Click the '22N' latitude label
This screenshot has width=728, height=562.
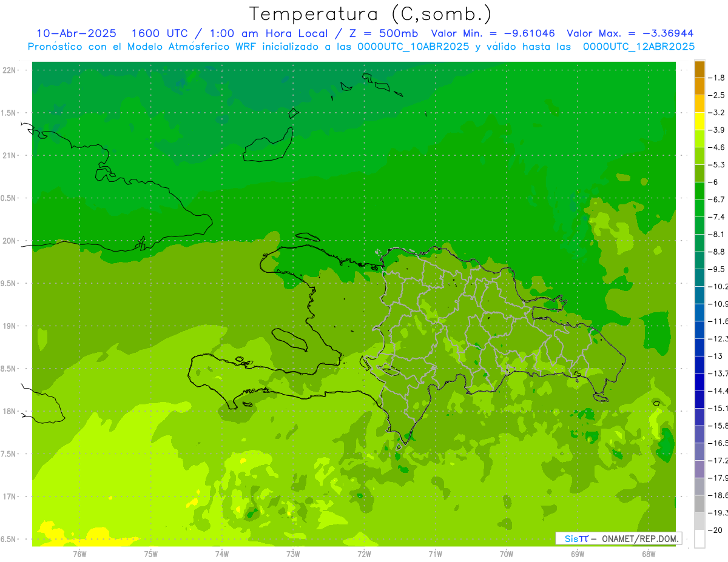tap(10, 70)
